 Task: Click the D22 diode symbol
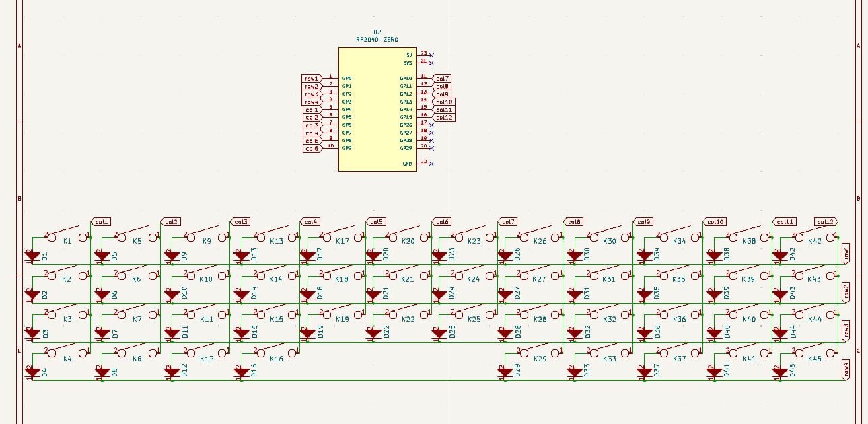(x=373, y=332)
